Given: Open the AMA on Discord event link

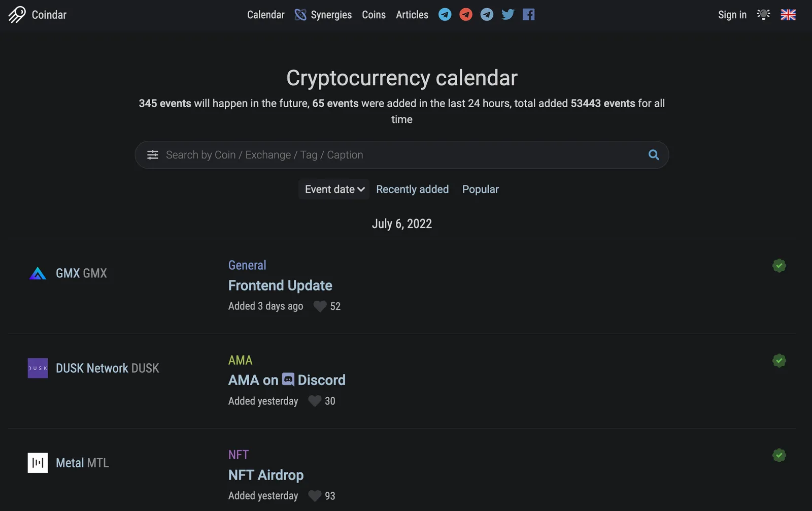Looking at the screenshot, I should pos(287,380).
